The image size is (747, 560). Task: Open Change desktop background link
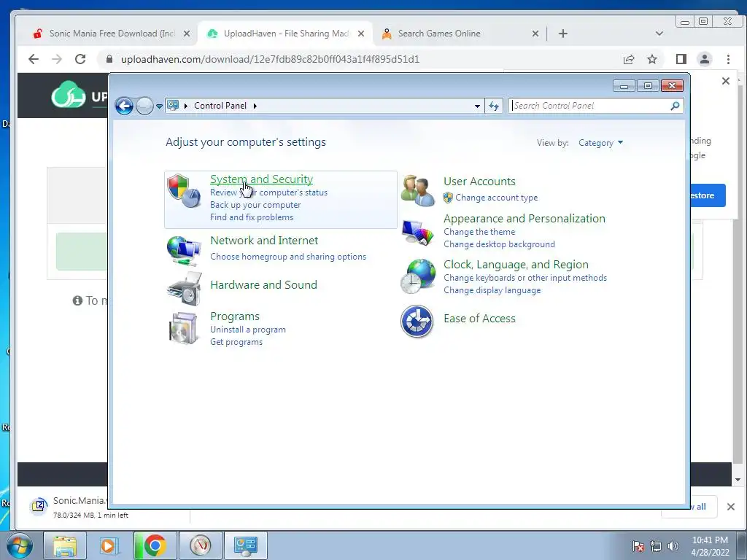(499, 244)
